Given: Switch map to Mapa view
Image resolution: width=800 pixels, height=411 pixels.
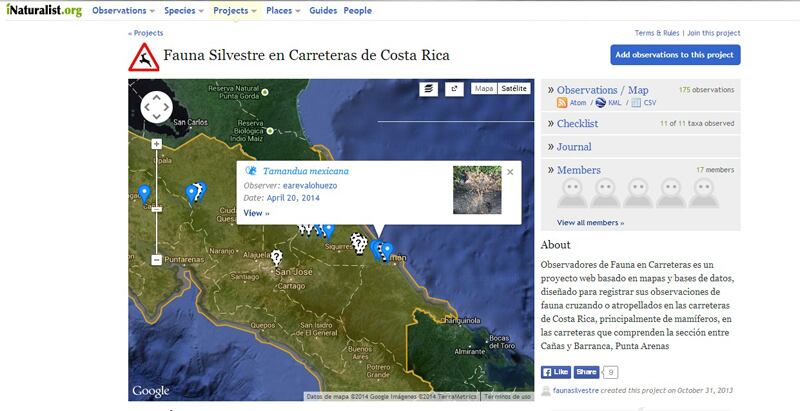Looking at the screenshot, I should point(483,89).
